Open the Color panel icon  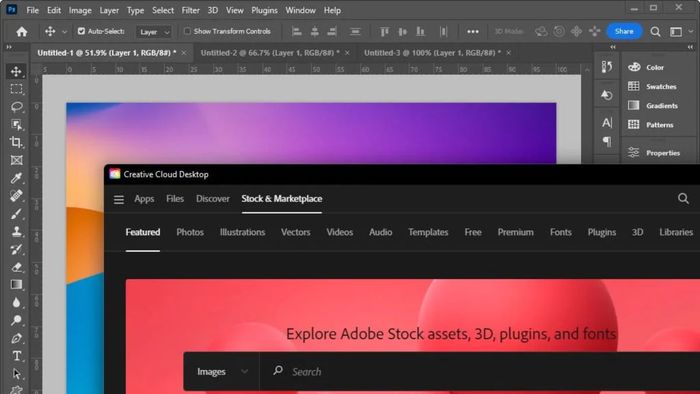[x=634, y=67]
